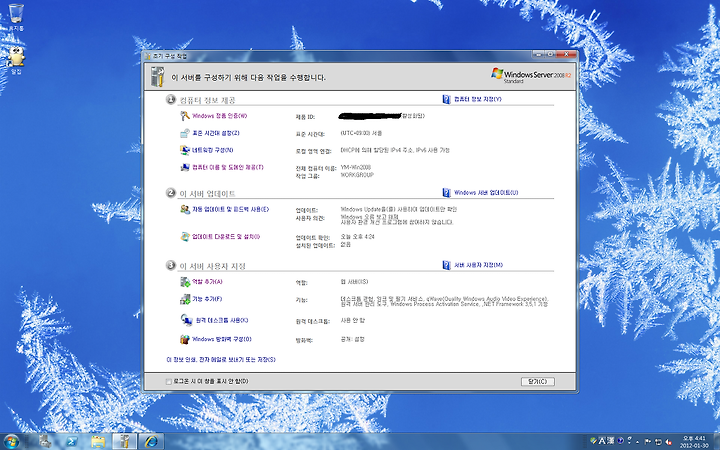Click the time zone setting icon

(185, 133)
